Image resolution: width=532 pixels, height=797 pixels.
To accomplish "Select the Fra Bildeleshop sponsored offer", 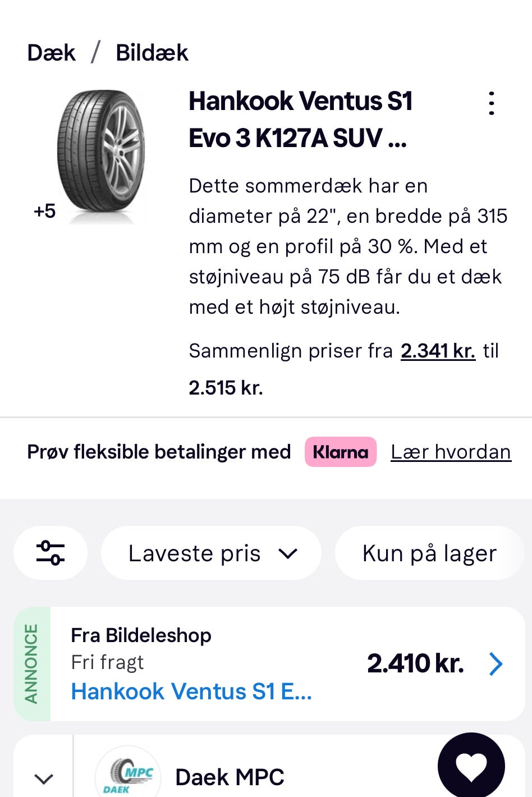I will tap(141, 635).
